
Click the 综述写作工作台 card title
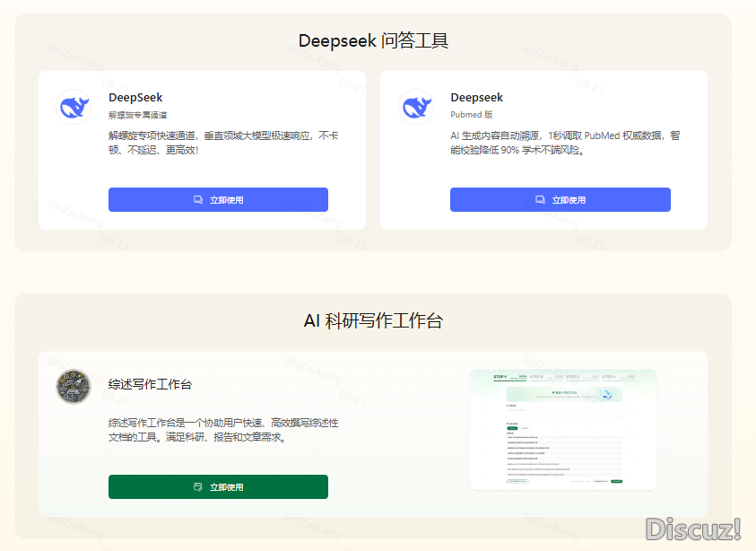point(150,384)
